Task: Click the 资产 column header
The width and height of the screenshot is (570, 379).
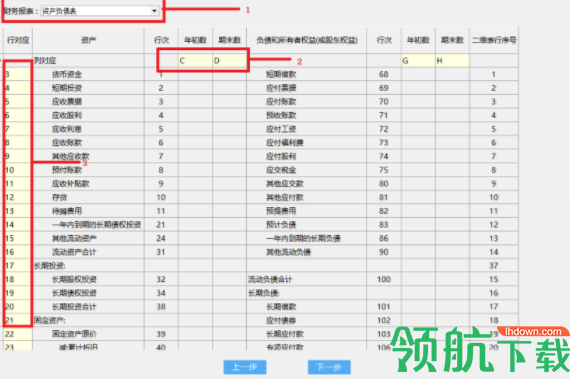Action: pyautogui.click(x=88, y=40)
